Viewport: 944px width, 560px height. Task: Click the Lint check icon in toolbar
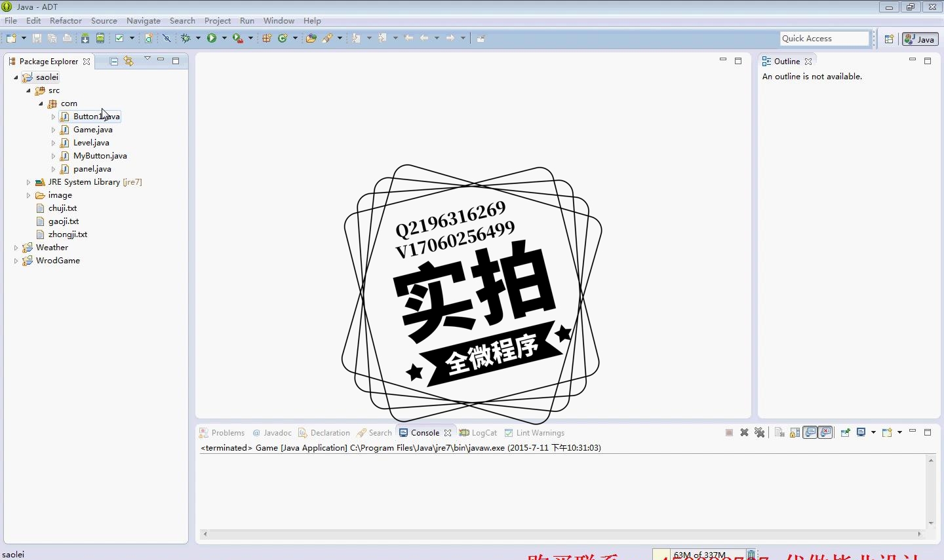(x=119, y=39)
